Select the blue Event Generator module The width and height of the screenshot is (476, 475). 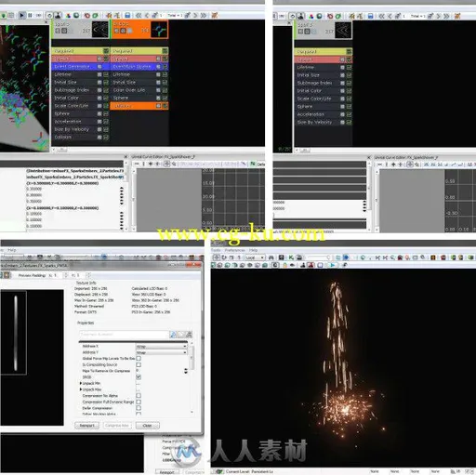80,67
